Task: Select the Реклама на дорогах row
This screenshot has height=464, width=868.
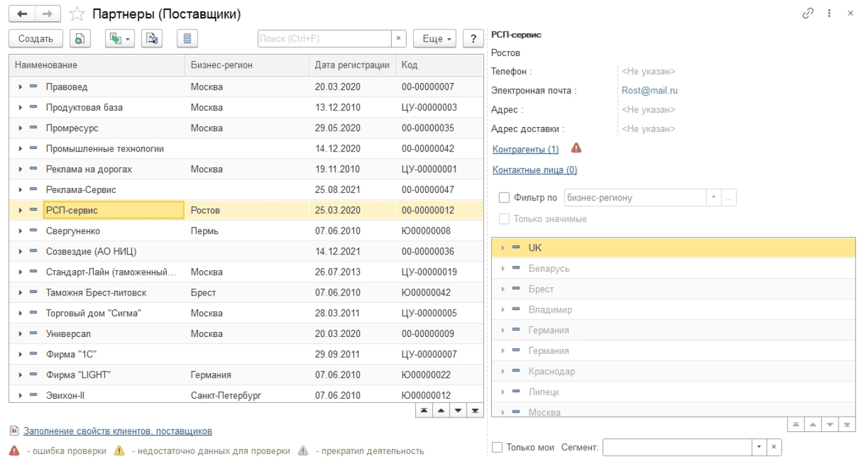Action: [247, 170]
